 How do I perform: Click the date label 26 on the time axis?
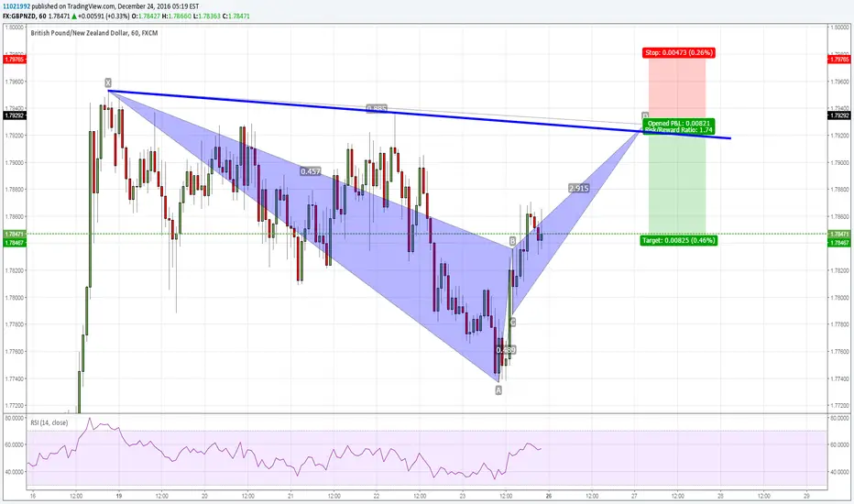pos(549,497)
